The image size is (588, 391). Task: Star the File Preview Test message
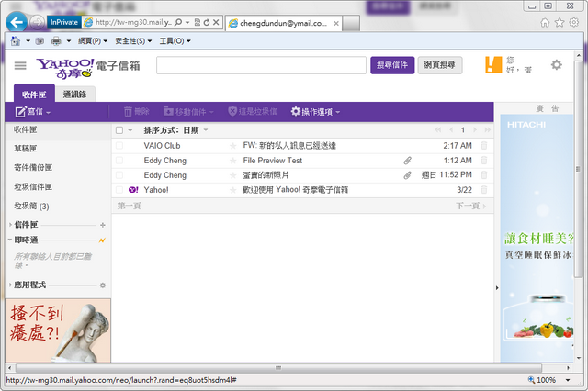coord(233,161)
